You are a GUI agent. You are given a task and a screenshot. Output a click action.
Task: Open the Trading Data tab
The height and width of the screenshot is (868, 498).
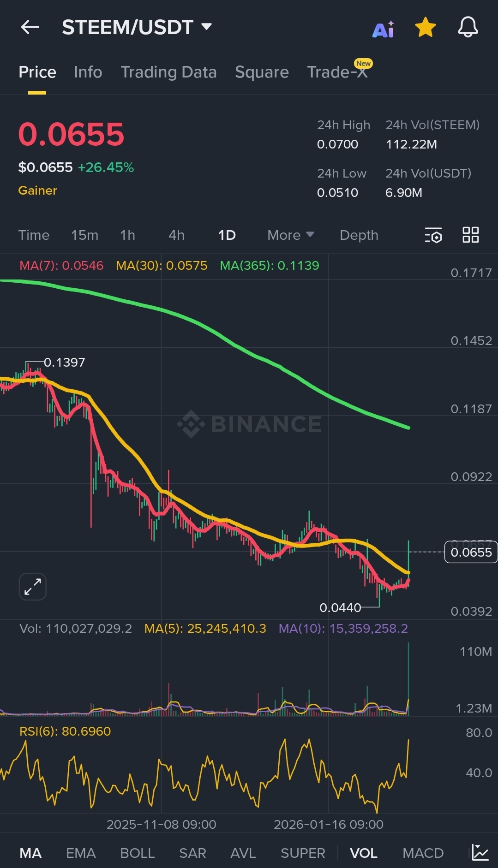[x=168, y=72]
